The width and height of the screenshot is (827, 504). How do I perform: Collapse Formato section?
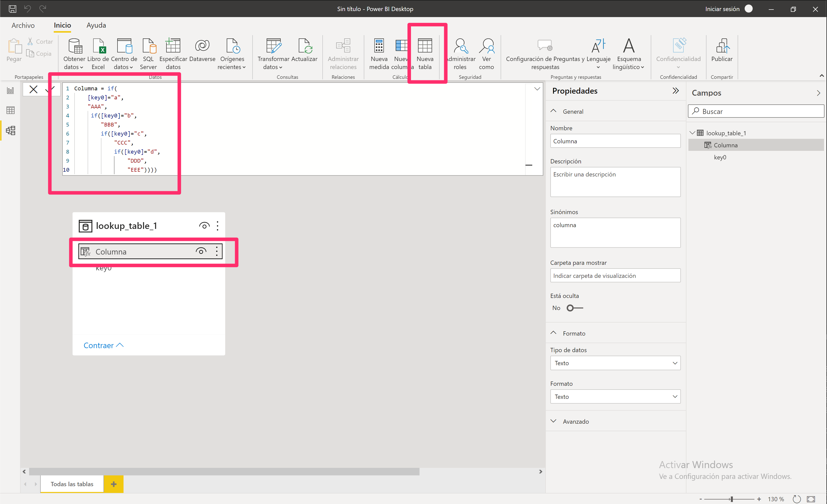(x=553, y=333)
